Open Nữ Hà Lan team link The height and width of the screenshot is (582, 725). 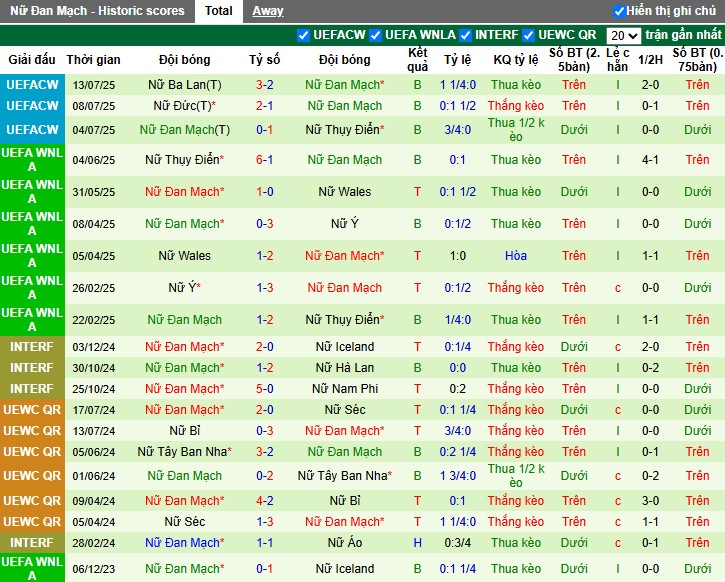click(x=344, y=367)
